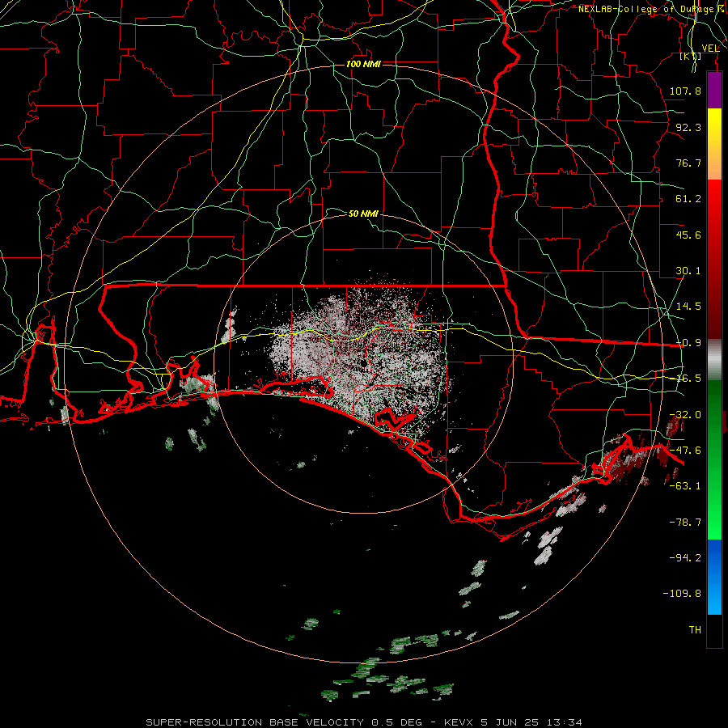Viewport: 728px width, 728px height.
Task: Click the purple segment of the color bar
Action: point(714,91)
